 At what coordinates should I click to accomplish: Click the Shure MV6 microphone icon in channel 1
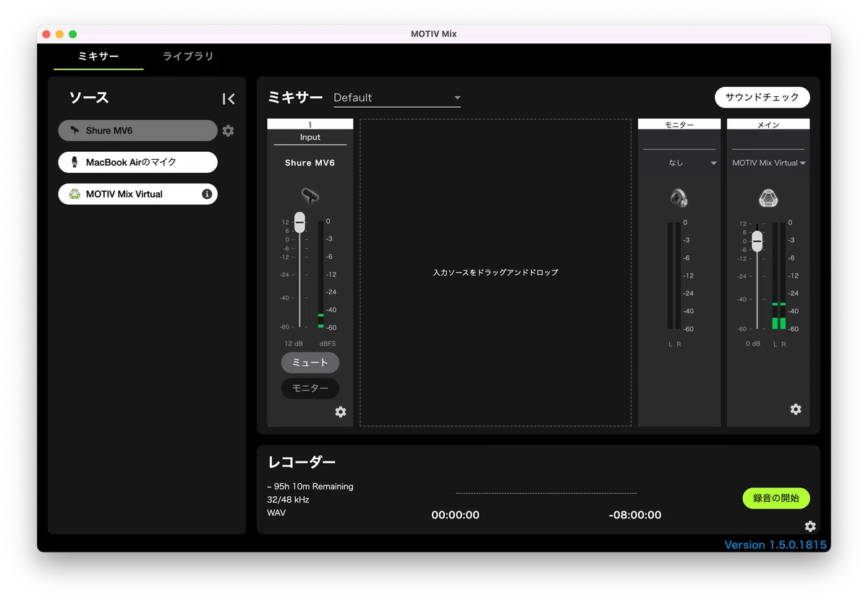[x=310, y=195]
